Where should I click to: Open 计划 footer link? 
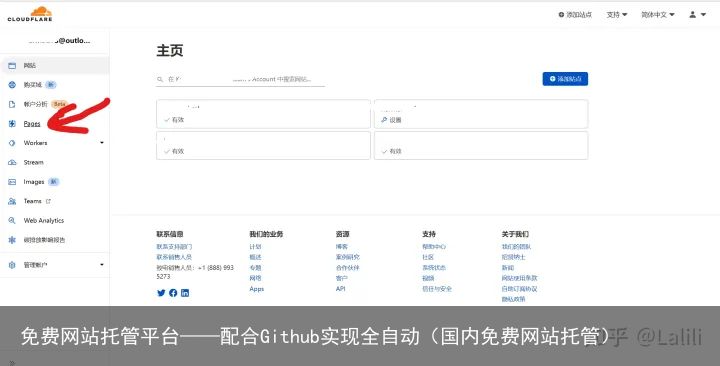[x=255, y=247]
